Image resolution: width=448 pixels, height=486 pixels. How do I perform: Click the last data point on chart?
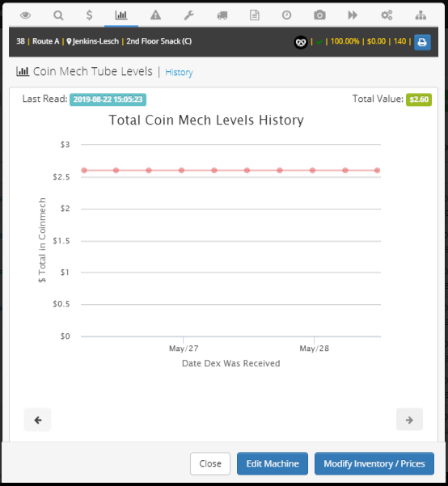pos(377,170)
